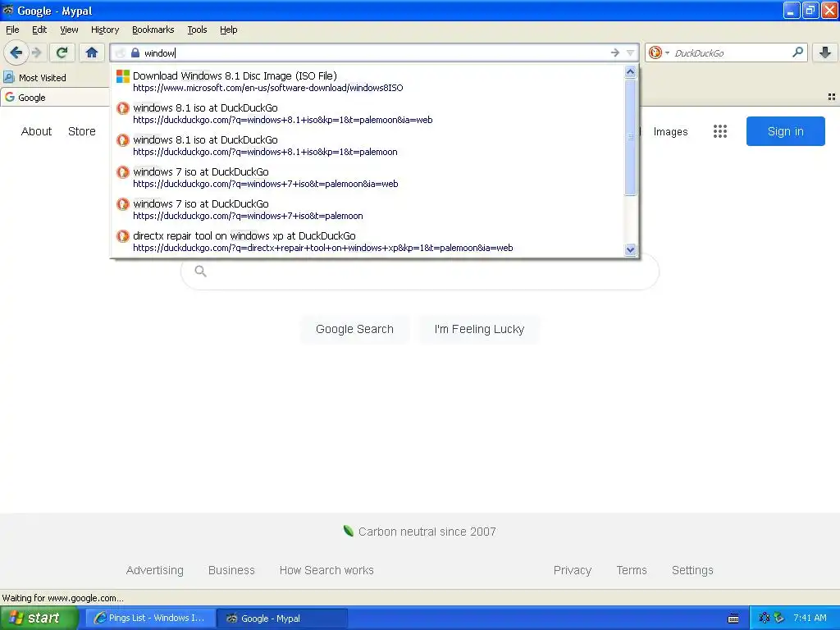
Task: Click the search magnifier in DuckDuckGo box
Action: click(797, 52)
